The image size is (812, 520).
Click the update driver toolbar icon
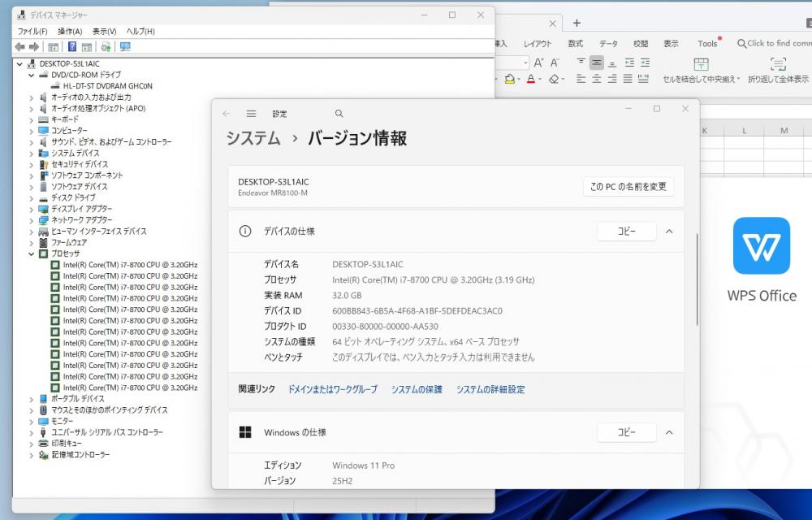pyautogui.click(x=106, y=47)
